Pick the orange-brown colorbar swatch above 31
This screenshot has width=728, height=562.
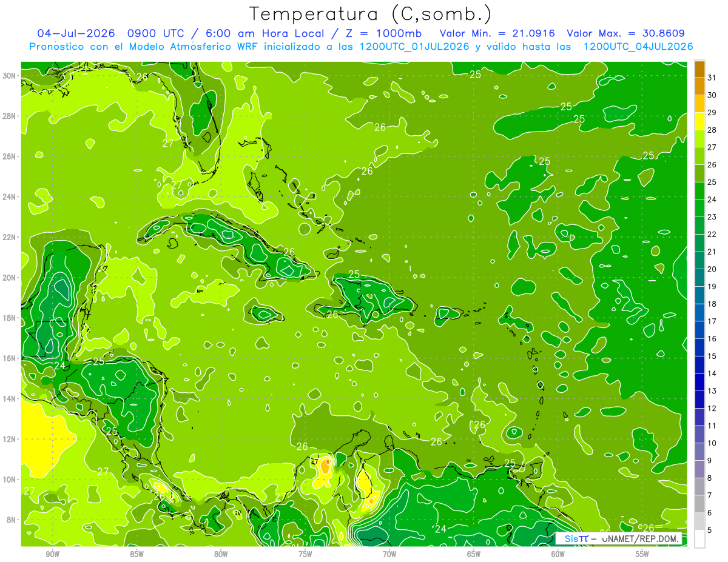(x=699, y=69)
